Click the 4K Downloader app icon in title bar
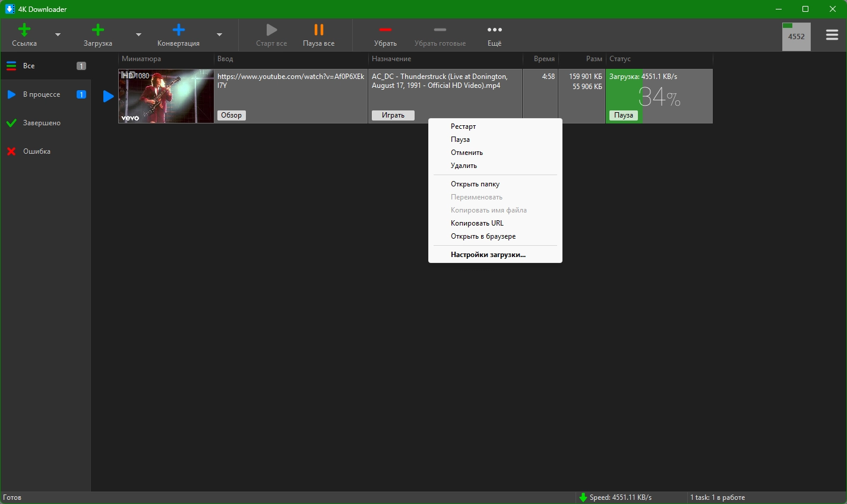The height and width of the screenshot is (504, 847). [10, 9]
